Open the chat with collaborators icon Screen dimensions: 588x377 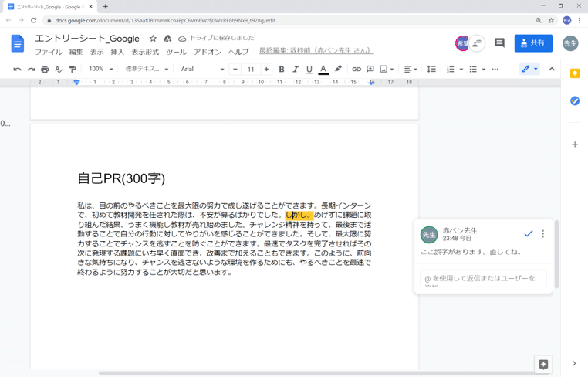click(477, 43)
